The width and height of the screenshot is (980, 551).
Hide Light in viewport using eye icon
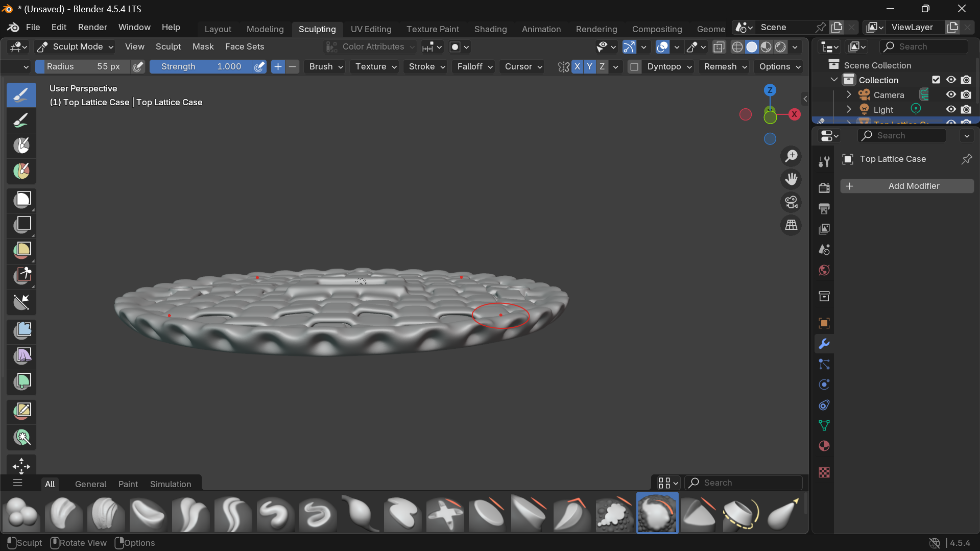coord(951,110)
